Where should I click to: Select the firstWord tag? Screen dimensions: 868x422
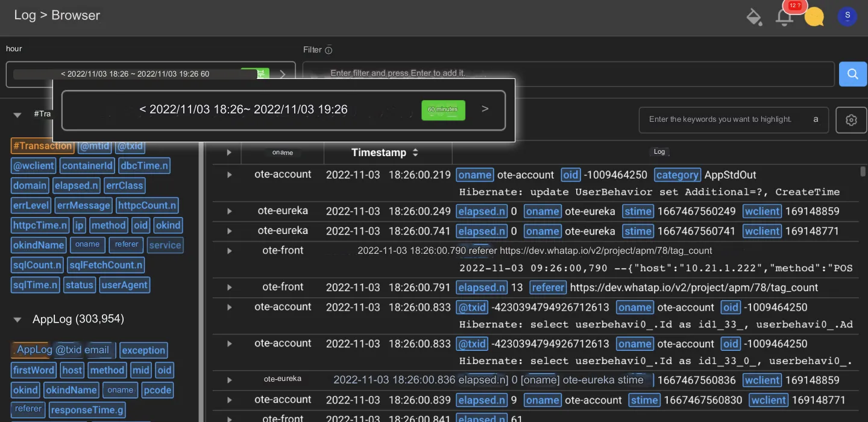[x=34, y=370]
